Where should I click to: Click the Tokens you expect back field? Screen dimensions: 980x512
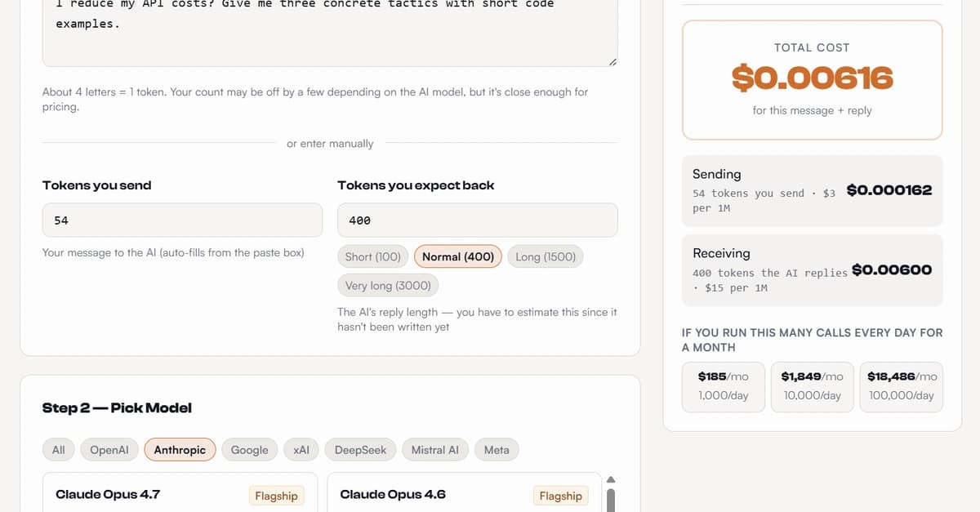click(477, 220)
